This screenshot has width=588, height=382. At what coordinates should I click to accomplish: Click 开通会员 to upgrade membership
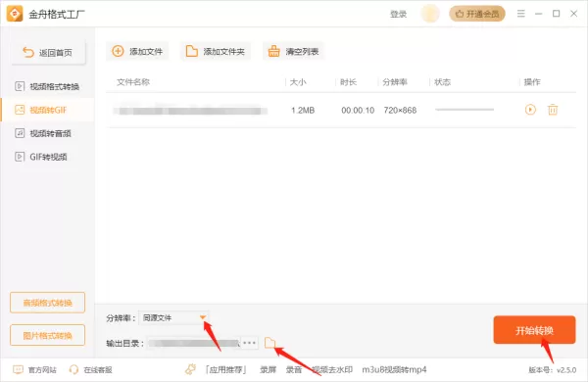pos(477,14)
